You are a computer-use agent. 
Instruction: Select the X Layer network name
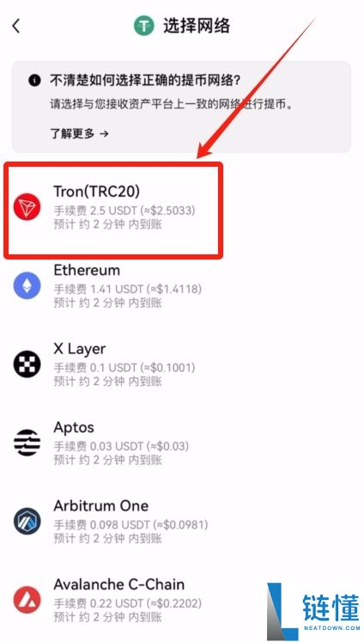79,349
